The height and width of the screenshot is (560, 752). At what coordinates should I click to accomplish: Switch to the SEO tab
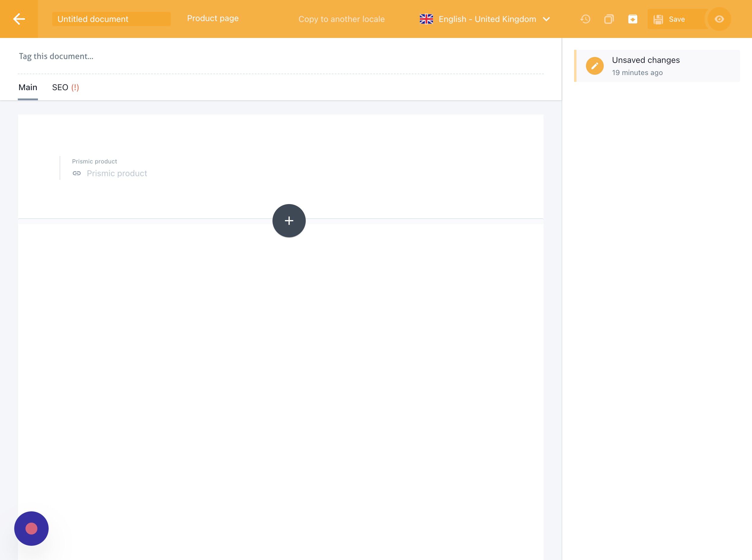pos(65,87)
